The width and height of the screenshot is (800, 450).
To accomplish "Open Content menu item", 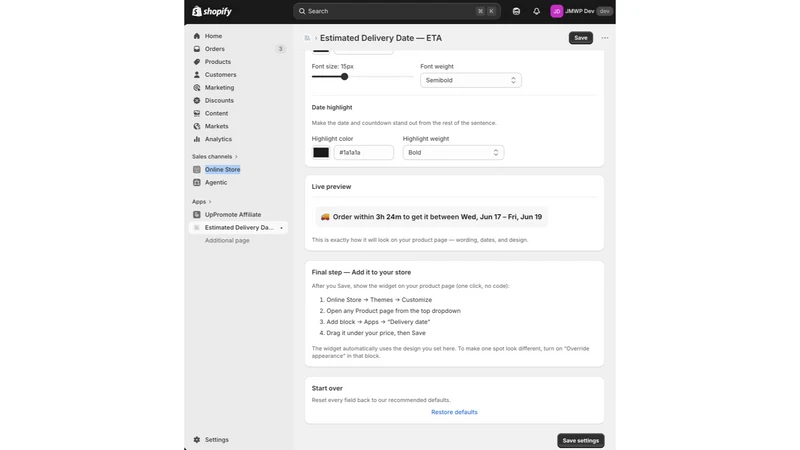I will point(216,113).
